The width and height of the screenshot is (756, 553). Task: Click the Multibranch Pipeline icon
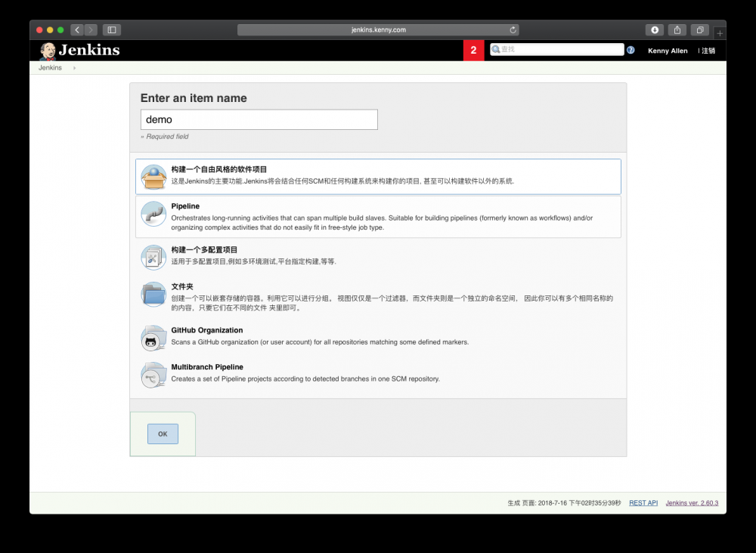click(x=153, y=375)
